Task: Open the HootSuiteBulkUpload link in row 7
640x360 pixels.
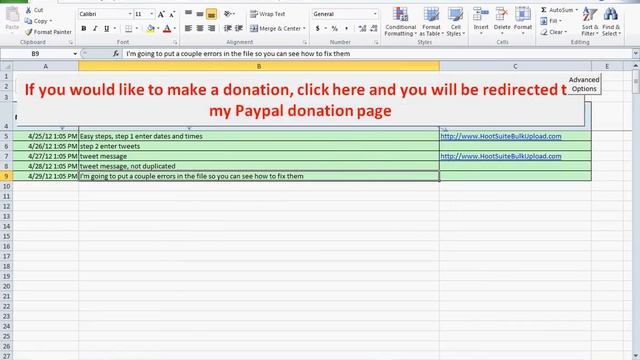Action: coord(501,156)
